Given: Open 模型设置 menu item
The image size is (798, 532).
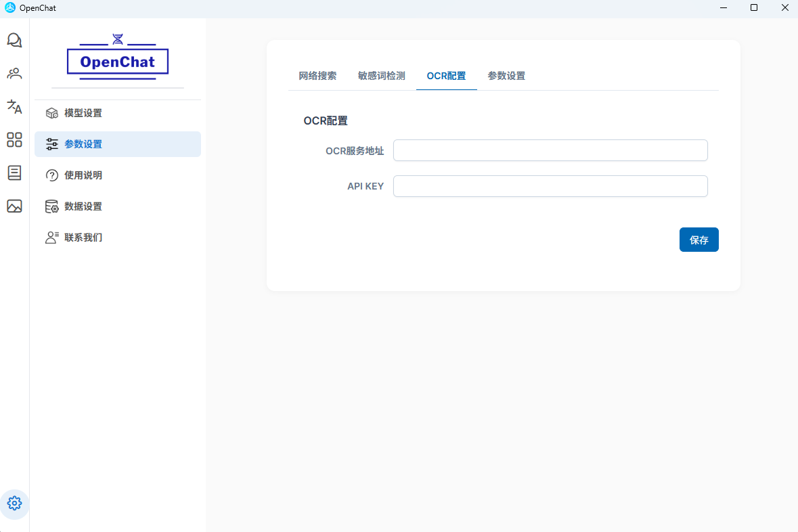Looking at the screenshot, I should 118,113.
